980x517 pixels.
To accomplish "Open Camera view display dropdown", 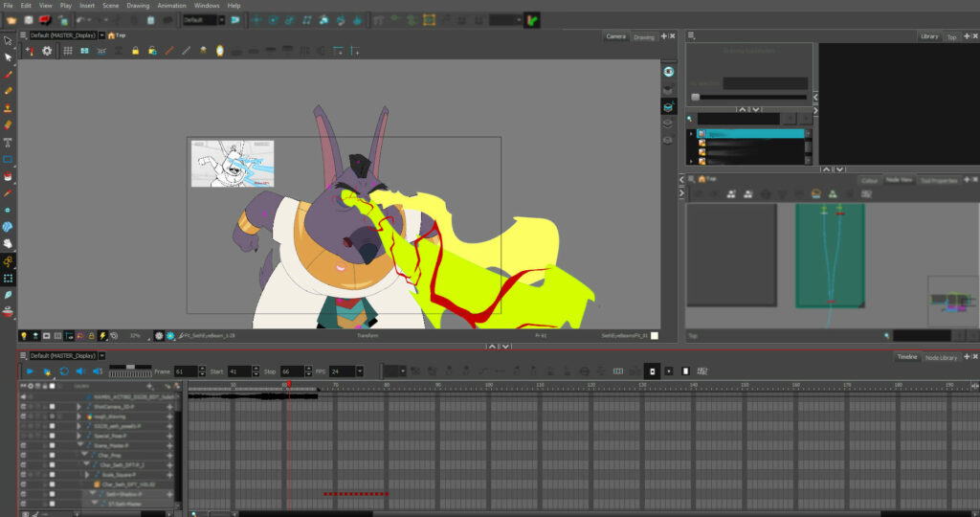I will [x=101, y=35].
